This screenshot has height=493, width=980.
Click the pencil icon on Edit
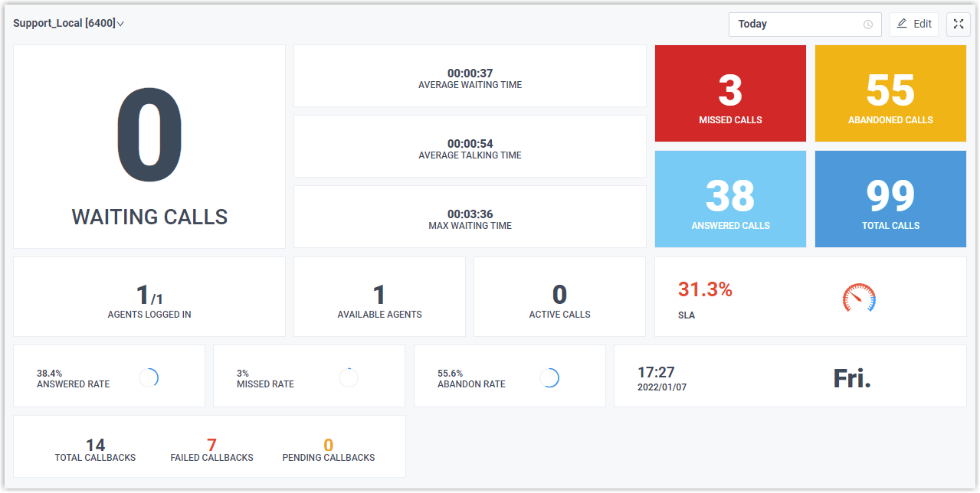pos(902,24)
